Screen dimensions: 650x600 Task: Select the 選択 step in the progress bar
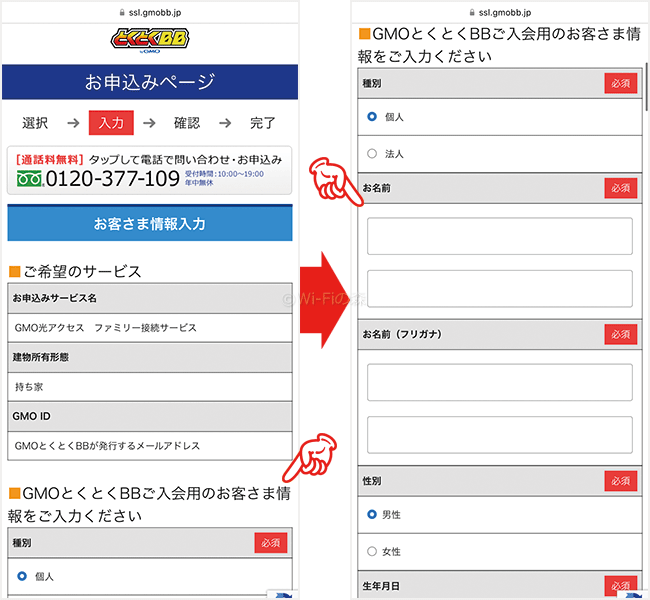(35, 123)
